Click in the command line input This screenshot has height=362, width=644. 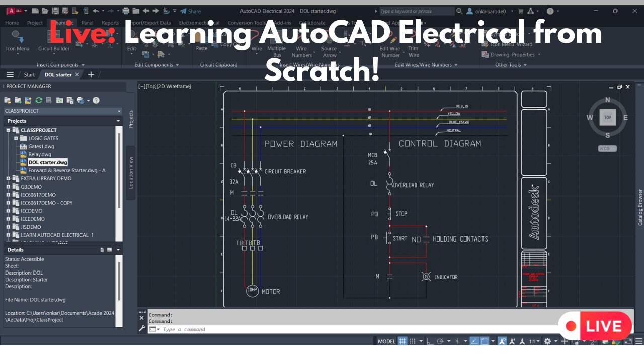click(x=352, y=329)
